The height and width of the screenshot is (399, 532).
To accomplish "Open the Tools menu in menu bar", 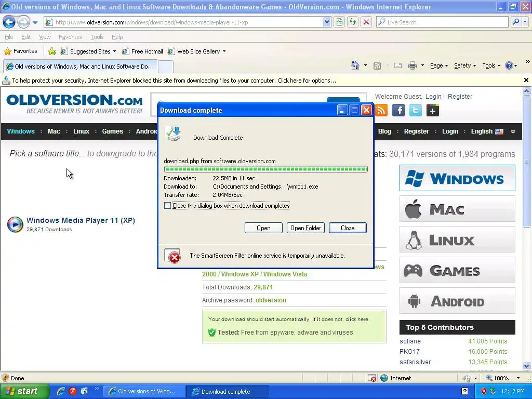I will pos(97,37).
